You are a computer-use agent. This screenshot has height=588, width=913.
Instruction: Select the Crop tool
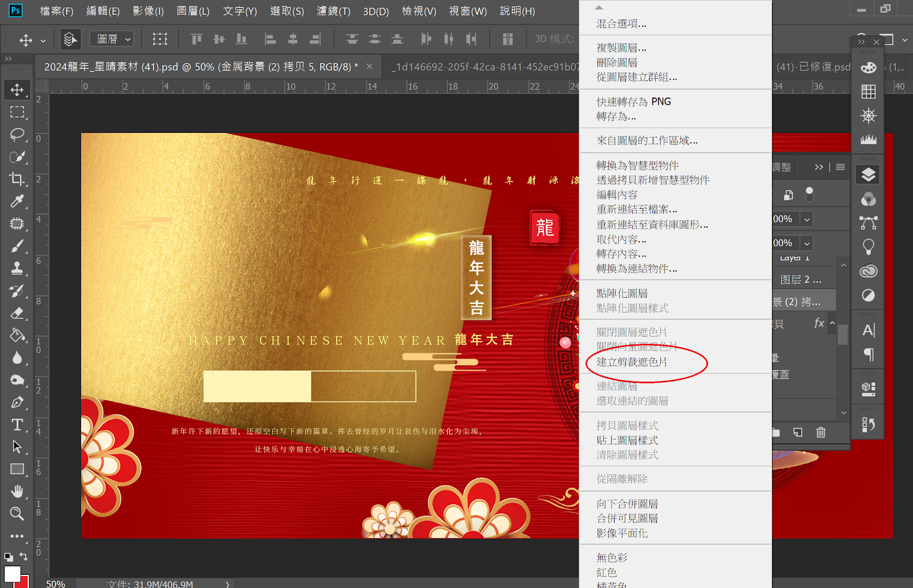(x=17, y=179)
